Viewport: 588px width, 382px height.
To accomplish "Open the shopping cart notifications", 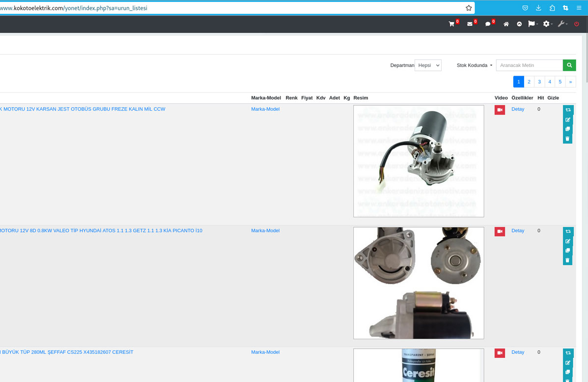I will 452,24.
